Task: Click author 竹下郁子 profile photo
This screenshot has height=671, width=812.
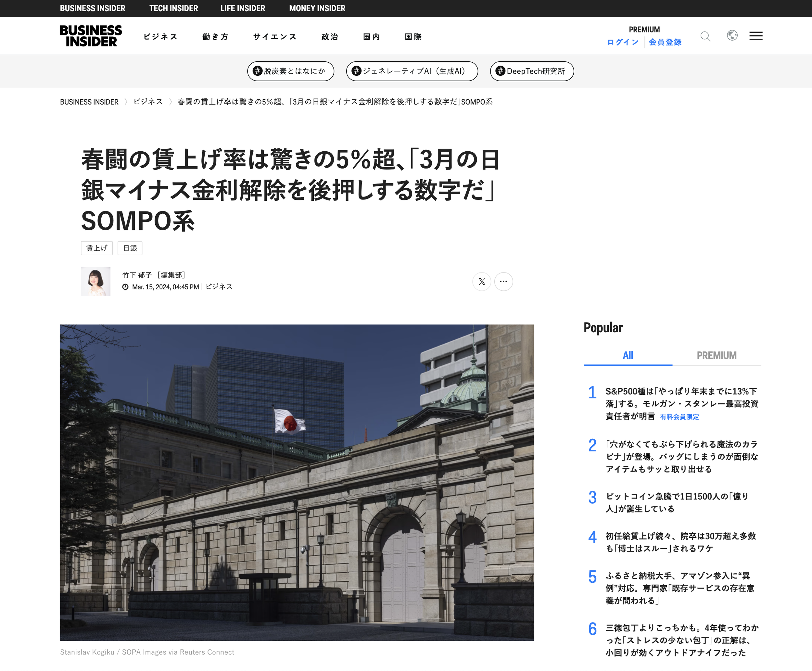Action: tap(95, 281)
